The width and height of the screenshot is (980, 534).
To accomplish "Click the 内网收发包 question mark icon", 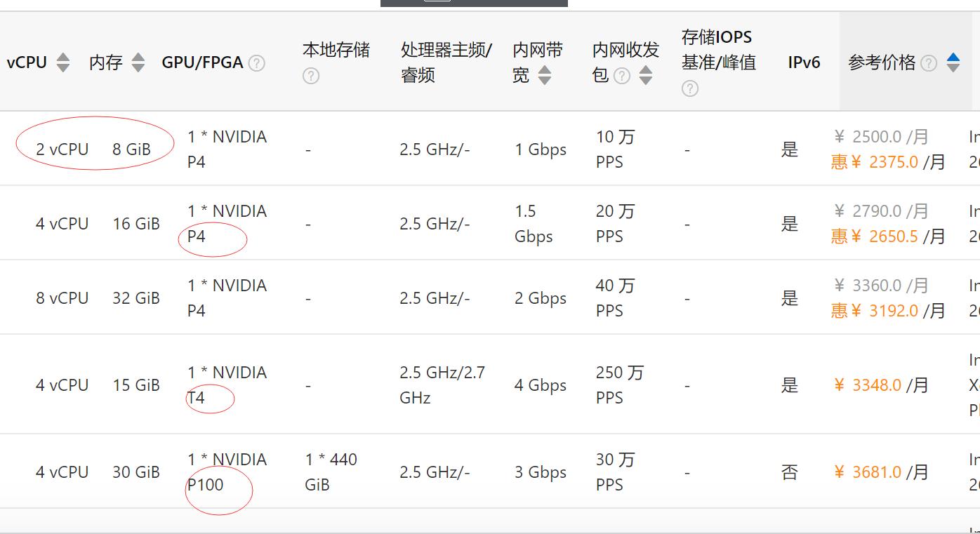I will [x=621, y=76].
